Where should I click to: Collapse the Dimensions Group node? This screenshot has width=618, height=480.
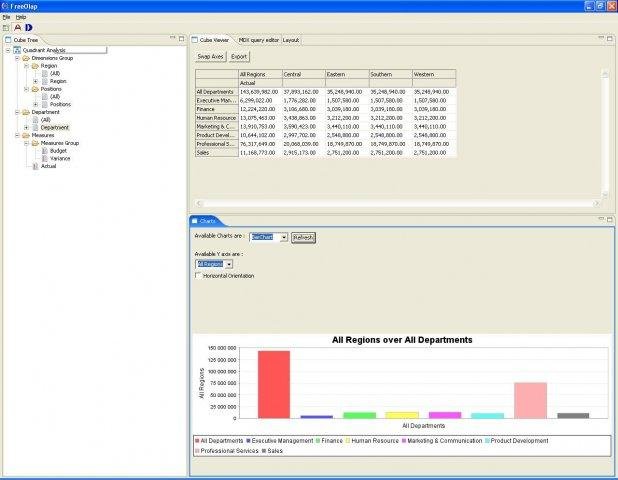coord(17,58)
